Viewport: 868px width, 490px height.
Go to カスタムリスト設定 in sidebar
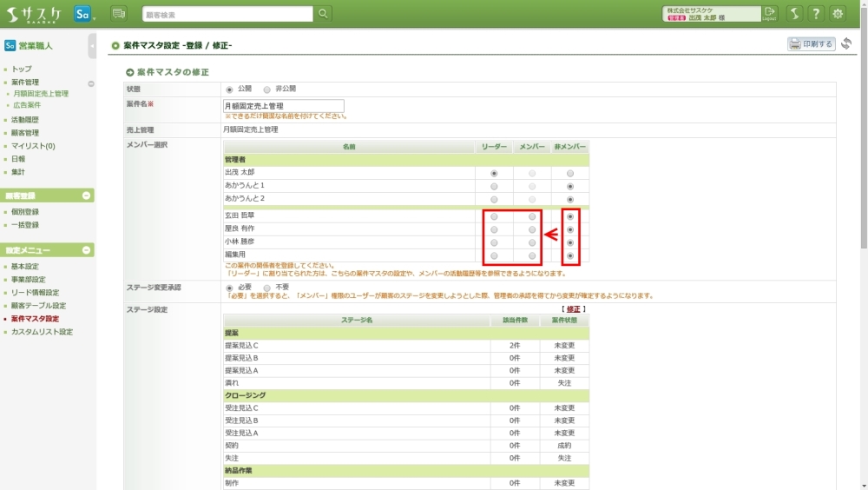pyautogui.click(x=42, y=332)
